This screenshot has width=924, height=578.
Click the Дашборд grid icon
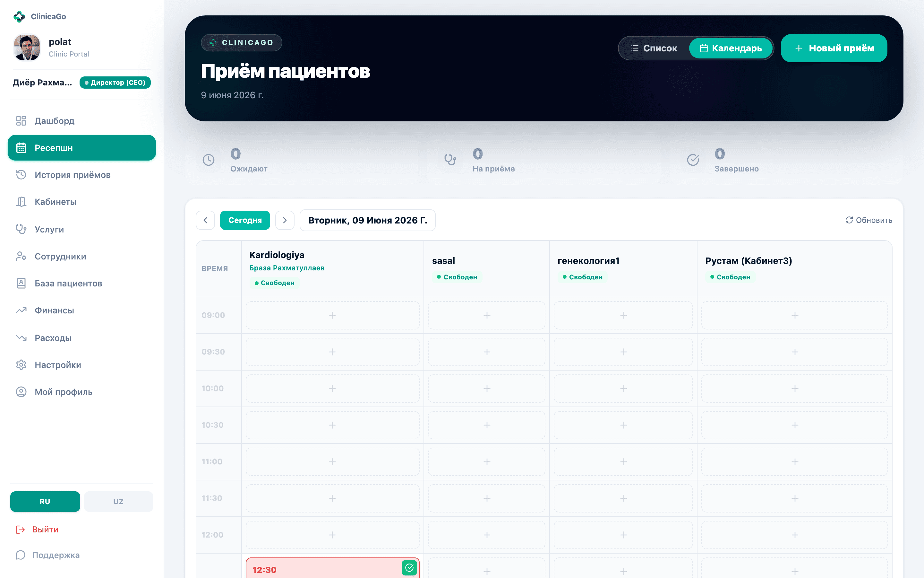click(21, 121)
